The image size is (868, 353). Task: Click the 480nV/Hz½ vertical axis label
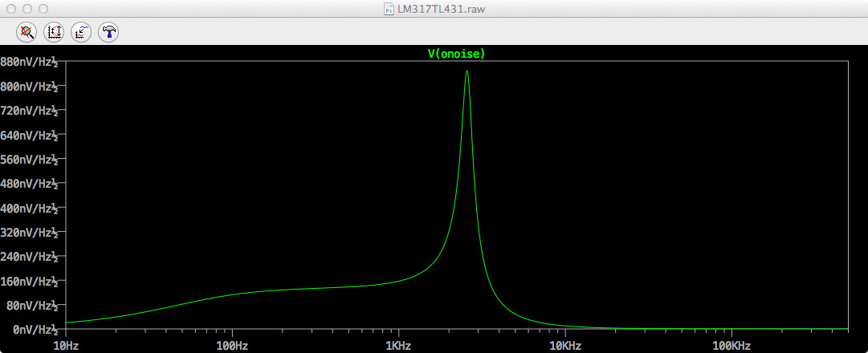click(x=29, y=185)
